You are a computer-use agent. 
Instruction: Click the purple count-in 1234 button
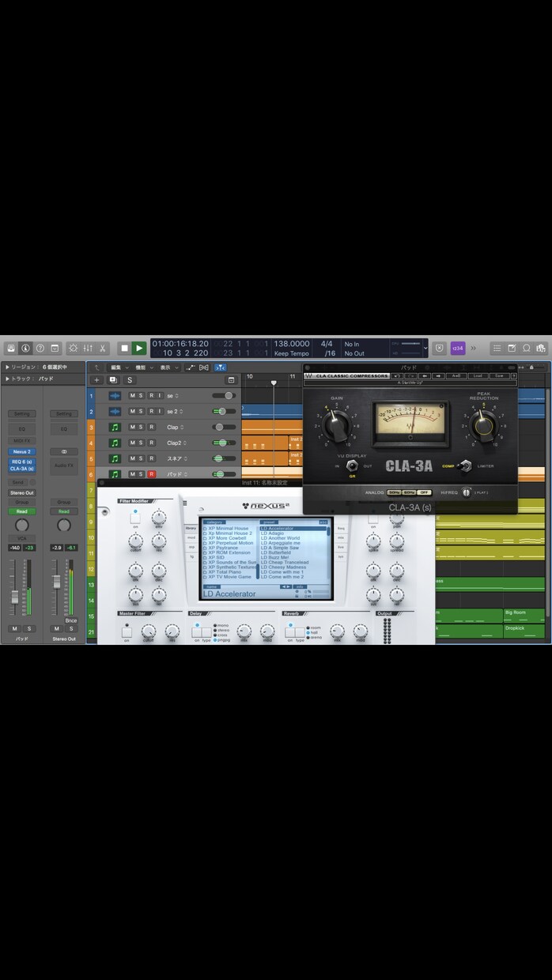pos(457,348)
